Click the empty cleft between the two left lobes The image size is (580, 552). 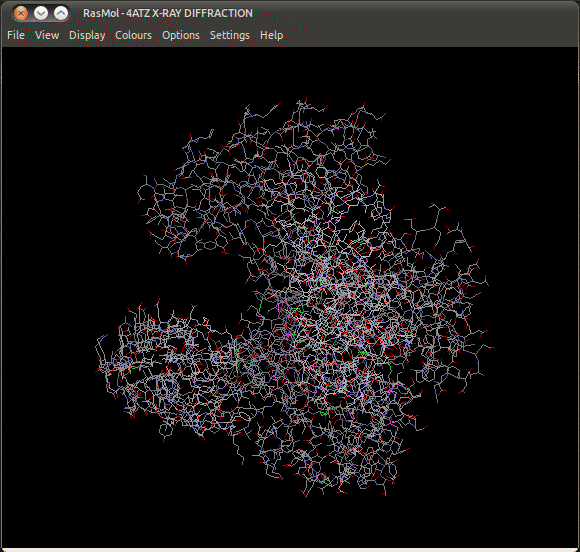pos(207,285)
